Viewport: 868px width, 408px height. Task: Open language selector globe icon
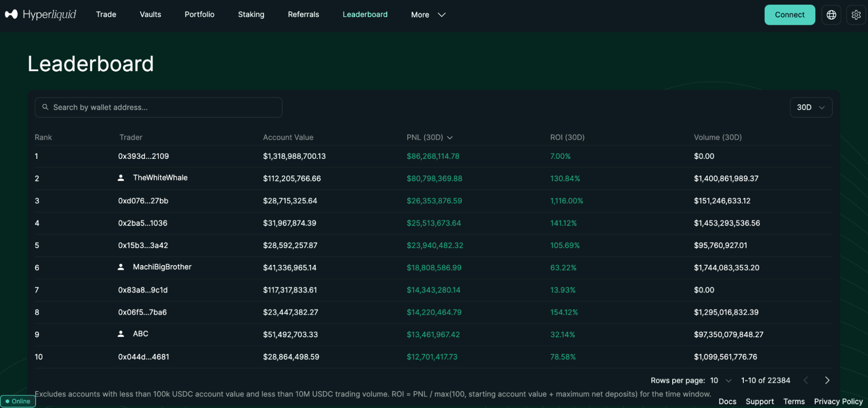(831, 15)
